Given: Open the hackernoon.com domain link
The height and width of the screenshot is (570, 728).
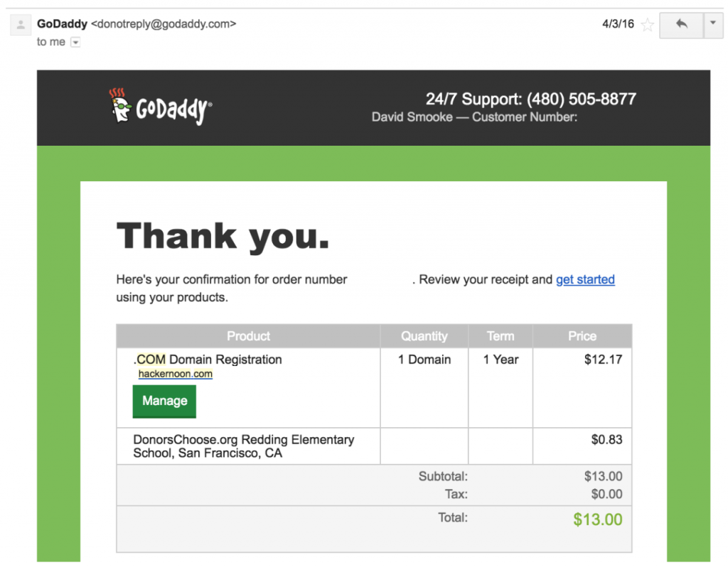Looking at the screenshot, I should [175, 374].
